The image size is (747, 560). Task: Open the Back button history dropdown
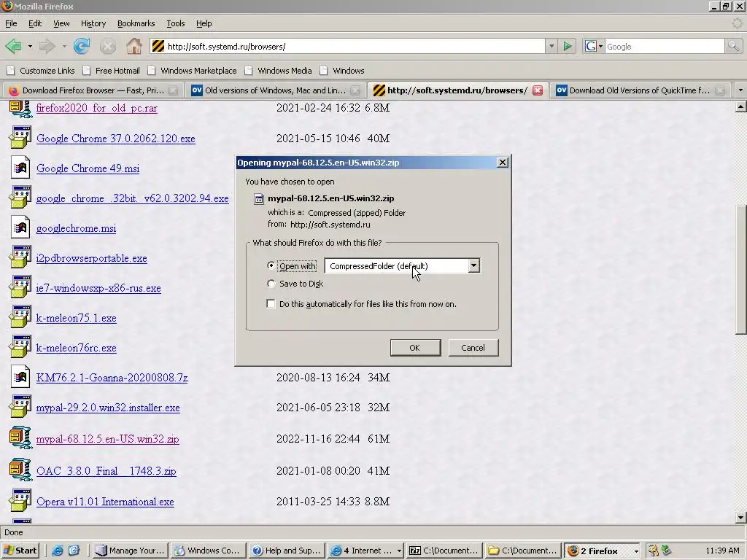[29, 46]
